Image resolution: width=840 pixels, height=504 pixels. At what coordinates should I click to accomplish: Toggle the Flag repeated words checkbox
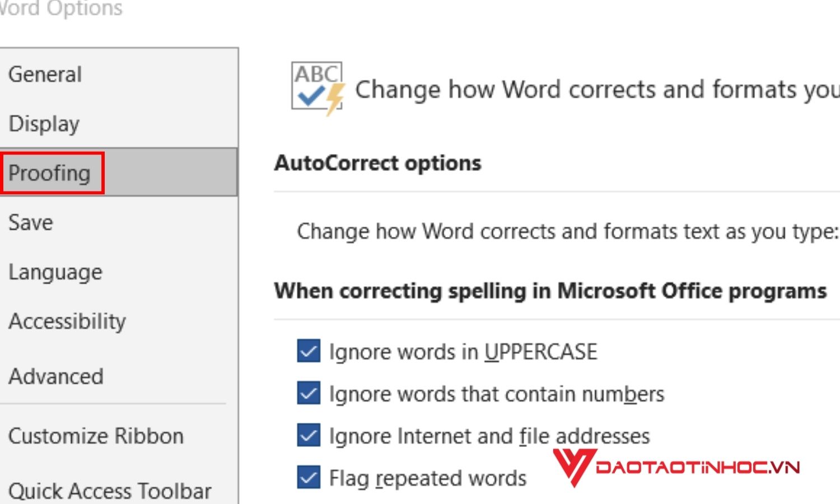tap(309, 477)
